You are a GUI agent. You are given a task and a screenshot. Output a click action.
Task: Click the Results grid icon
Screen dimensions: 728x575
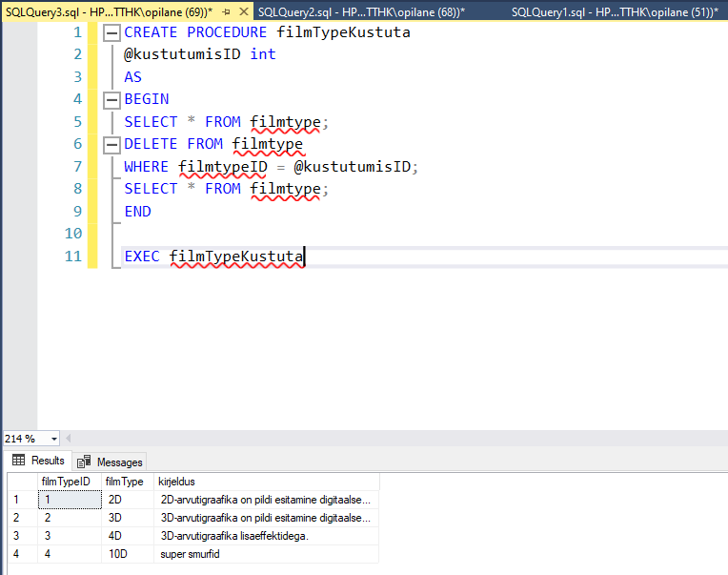(18, 461)
